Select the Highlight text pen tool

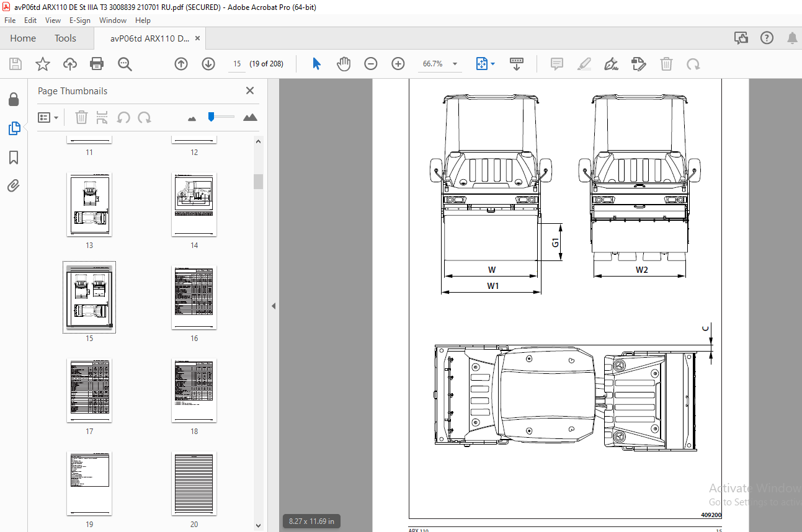pyautogui.click(x=584, y=64)
